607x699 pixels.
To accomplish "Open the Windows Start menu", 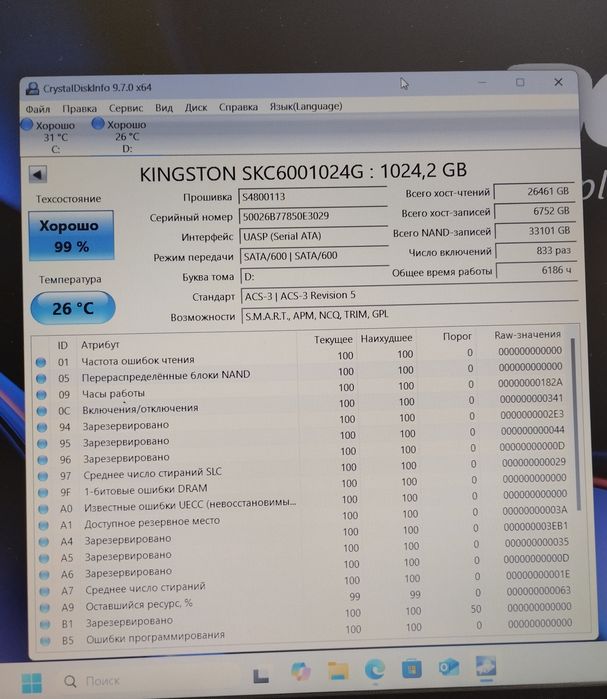I will 32,683.
